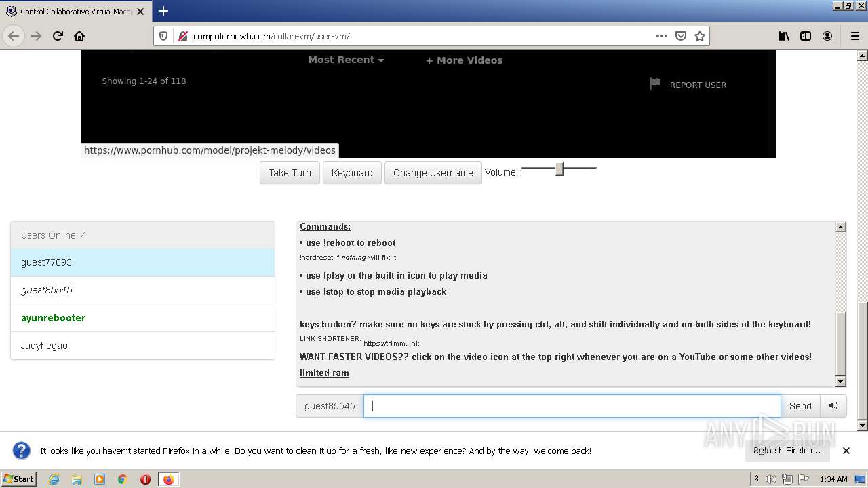Adjust the Volume slider handle
Image resolution: width=868 pixels, height=488 pixels.
[559, 169]
